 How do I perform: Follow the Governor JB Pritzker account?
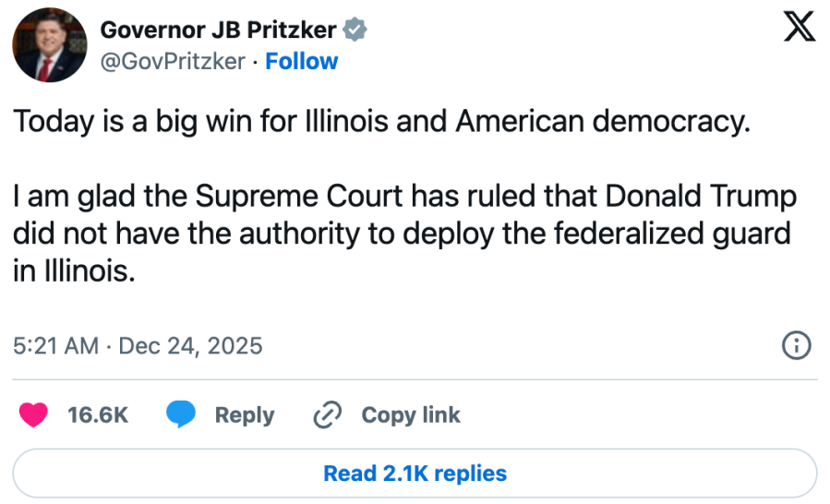(x=302, y=61)
